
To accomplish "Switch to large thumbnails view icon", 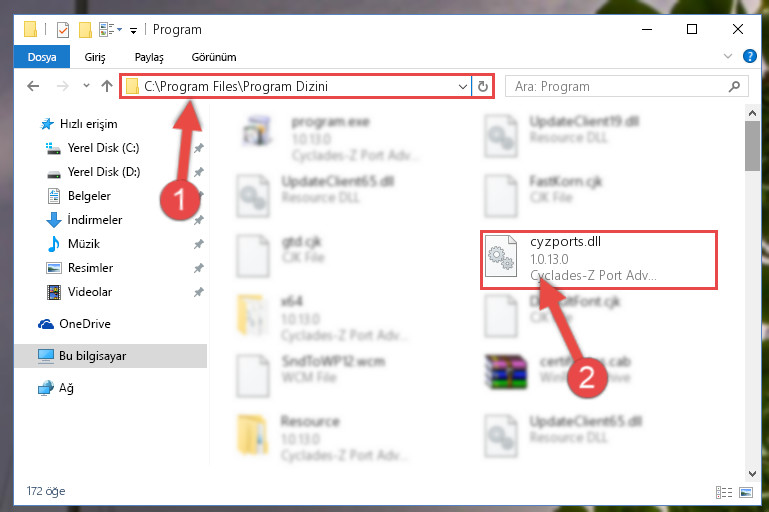I will pos(746,492).
